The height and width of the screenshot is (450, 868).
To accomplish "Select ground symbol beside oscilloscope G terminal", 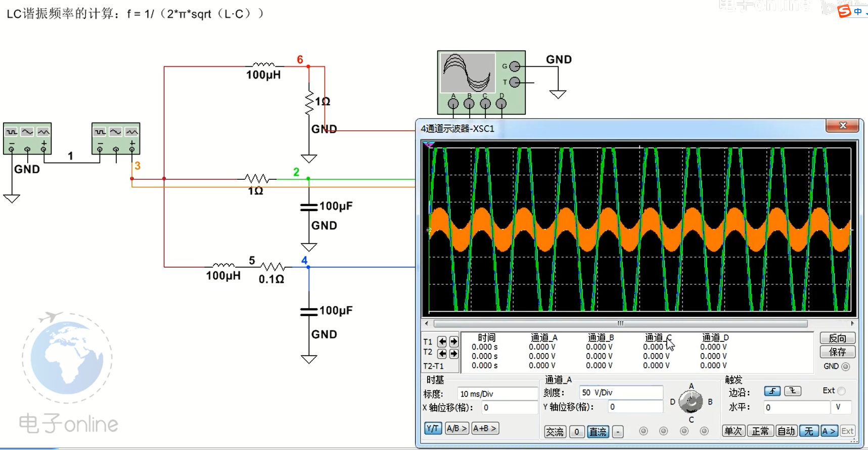I will [558, 94].
